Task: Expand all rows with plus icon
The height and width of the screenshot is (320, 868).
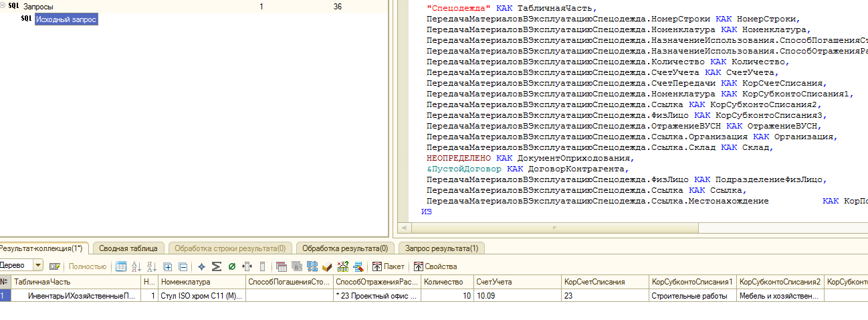Action: [x=167, y=266]
